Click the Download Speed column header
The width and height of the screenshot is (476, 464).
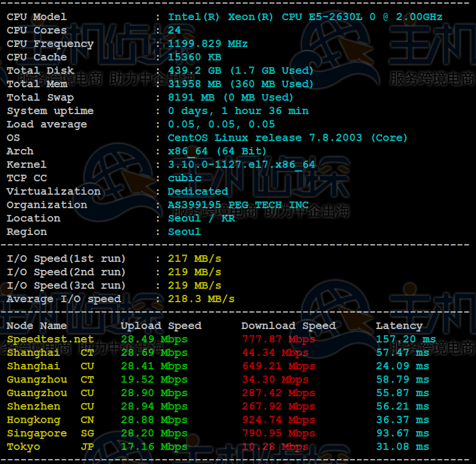[x=288, y=326]
